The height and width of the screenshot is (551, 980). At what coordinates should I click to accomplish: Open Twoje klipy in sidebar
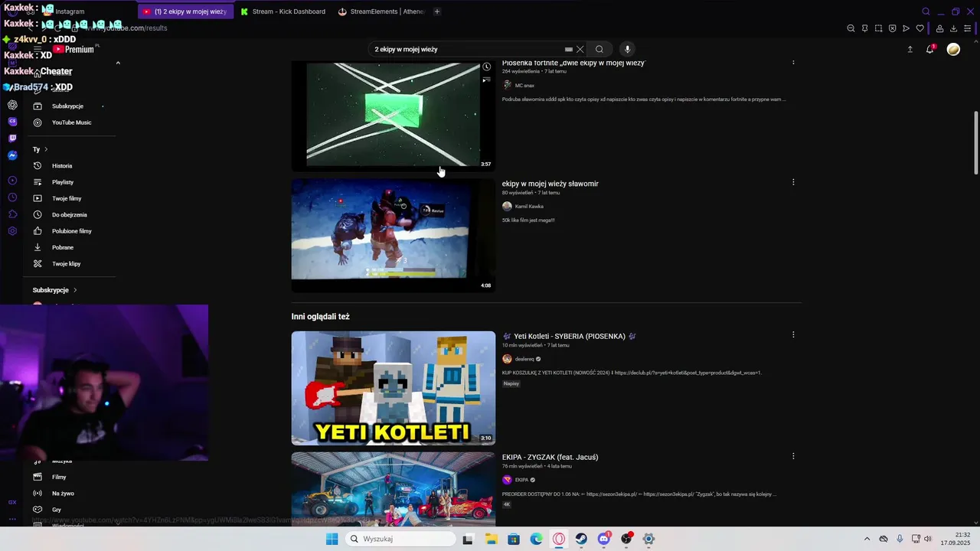tap(66, 264)
